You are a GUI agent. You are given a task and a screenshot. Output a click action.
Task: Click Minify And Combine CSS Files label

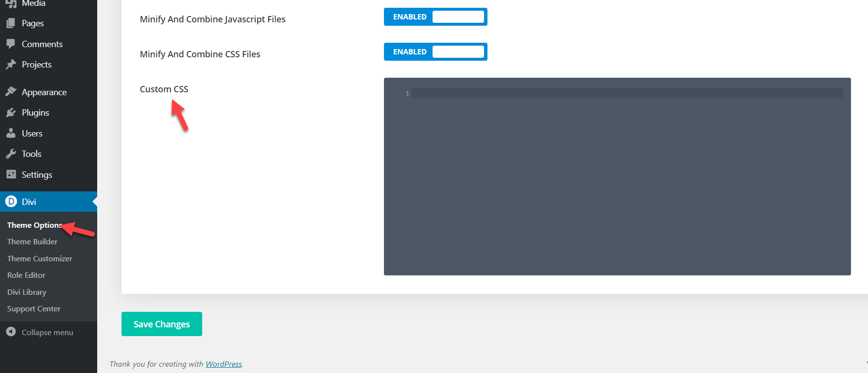pos(200,54)
